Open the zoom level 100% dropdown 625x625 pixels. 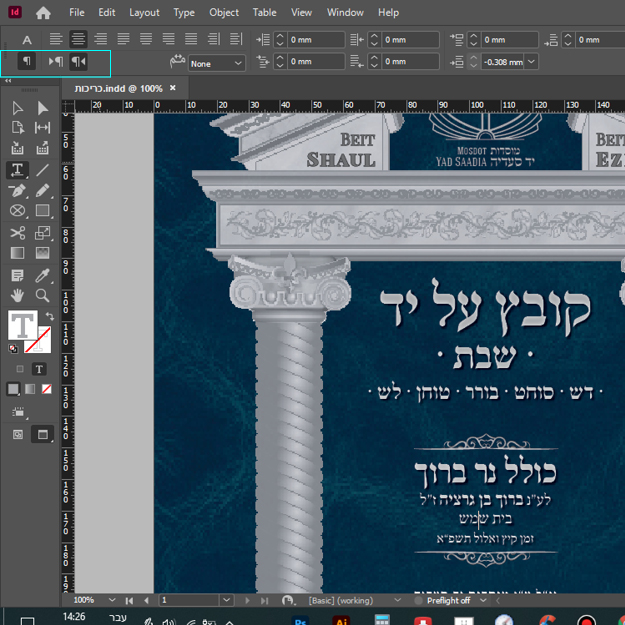(113, 601)
